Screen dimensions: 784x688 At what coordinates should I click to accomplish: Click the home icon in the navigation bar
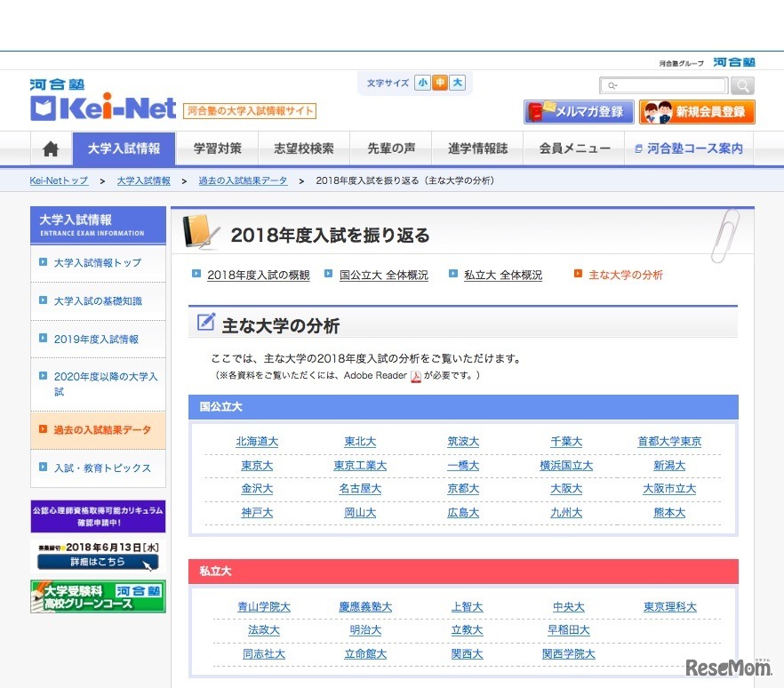pyautogui.click(x=50, y=148)
